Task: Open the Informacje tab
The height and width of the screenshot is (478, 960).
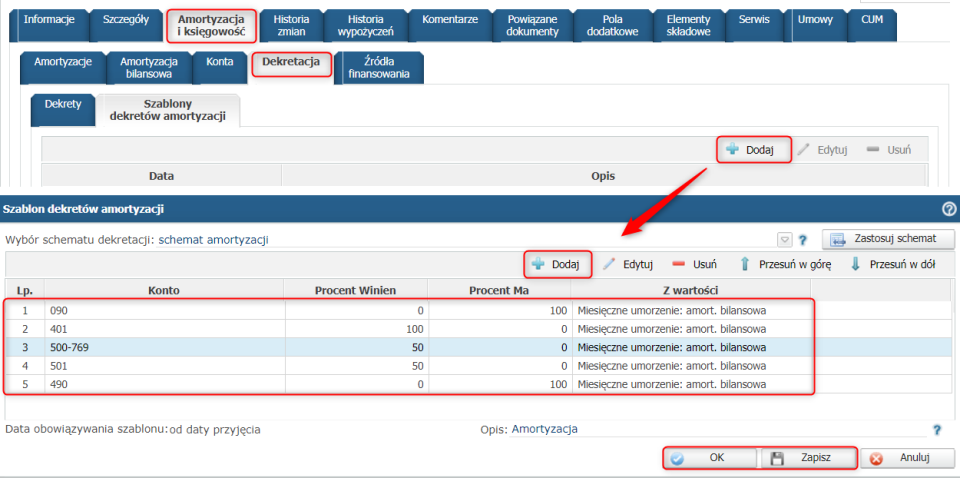Action: [49, 24]
